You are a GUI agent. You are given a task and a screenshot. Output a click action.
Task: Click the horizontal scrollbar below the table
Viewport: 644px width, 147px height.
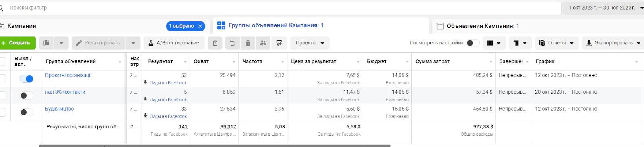[x=215, y=145]
